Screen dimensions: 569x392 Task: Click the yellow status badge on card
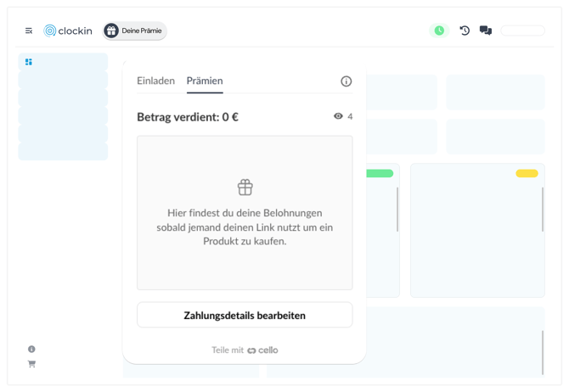(x=527, y=174)
